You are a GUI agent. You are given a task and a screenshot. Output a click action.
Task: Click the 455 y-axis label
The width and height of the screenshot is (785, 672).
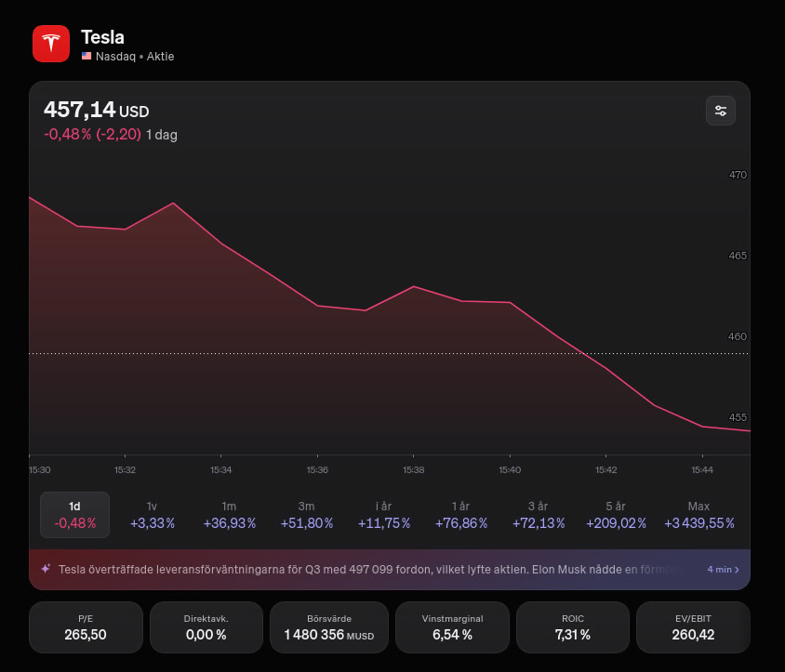coord(738,416)
